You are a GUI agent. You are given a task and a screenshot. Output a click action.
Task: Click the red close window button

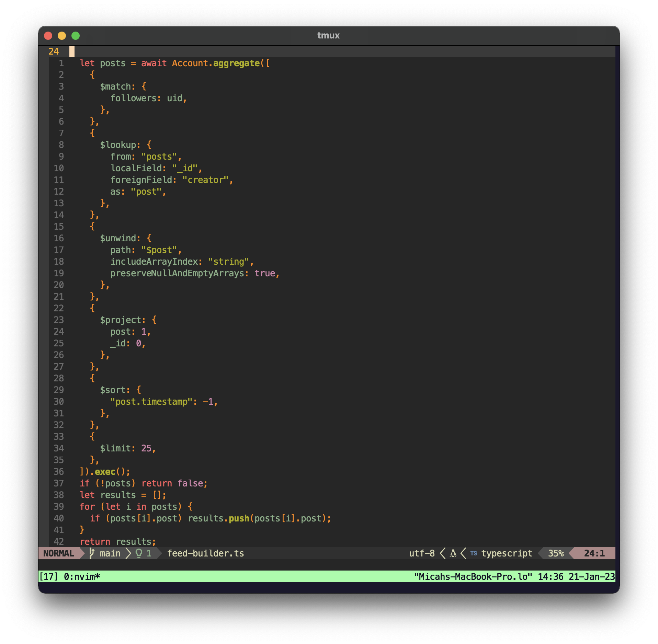click(x=48, y=36)
